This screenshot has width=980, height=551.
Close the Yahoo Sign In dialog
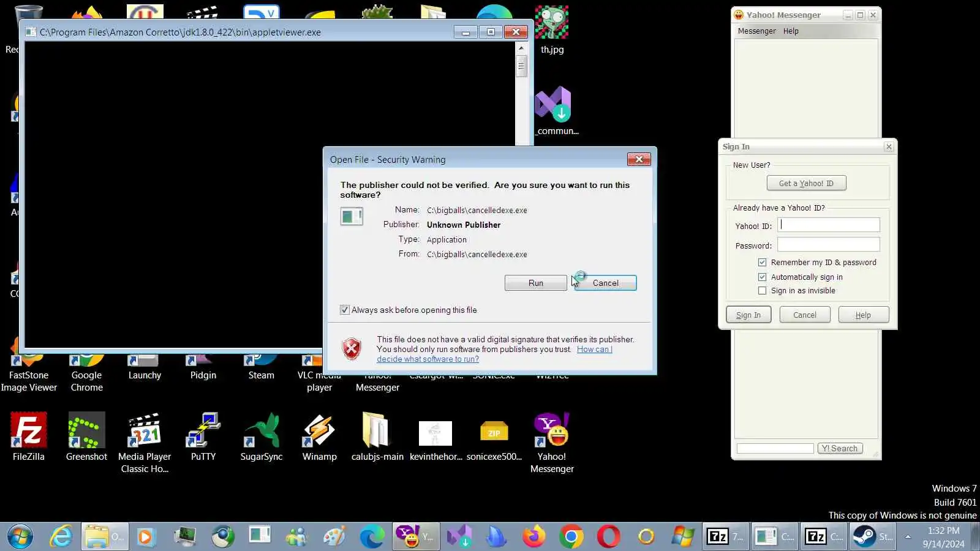889,146
